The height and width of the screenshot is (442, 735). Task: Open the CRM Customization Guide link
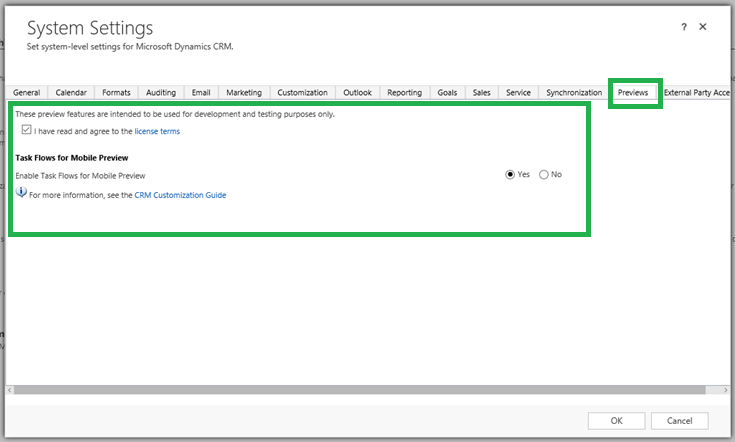(180, 195)
